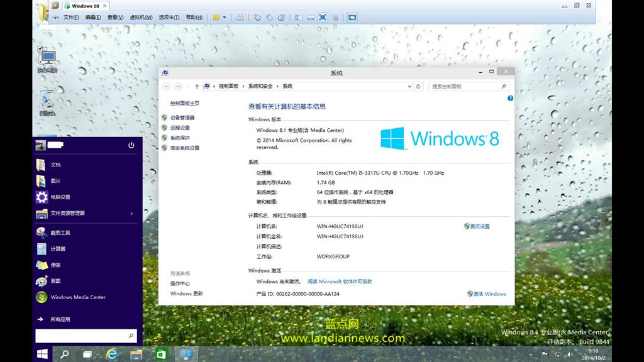
Task: Revert virtual machine to previous snapshot
Action: click(269, 18)
